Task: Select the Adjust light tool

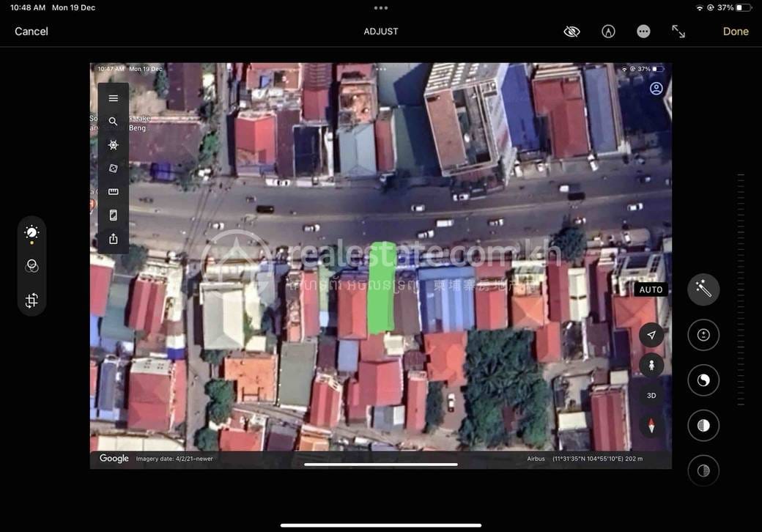Action: click(x=32, y=232)
